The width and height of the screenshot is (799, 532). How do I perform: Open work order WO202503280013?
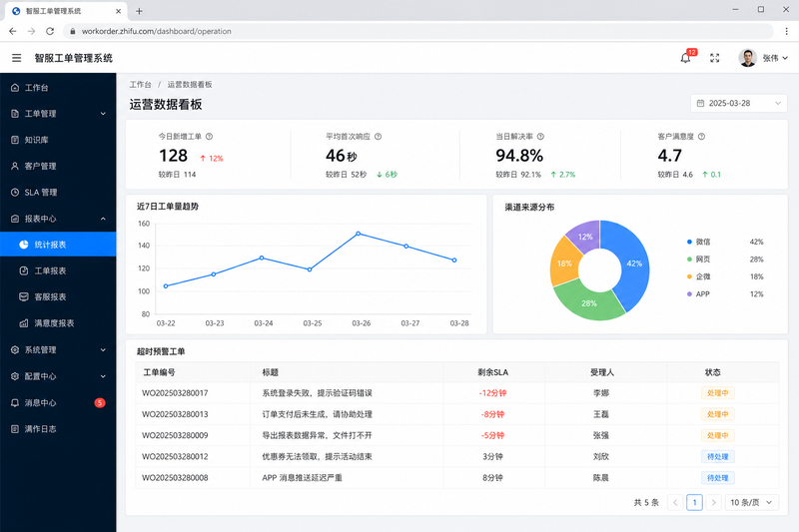point(175,414)
